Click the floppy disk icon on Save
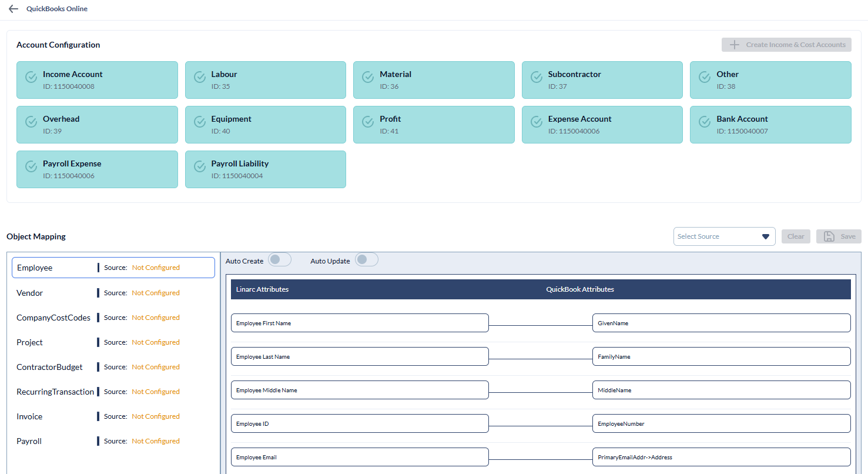This screenshot has width=868, height=474. tap(829, 236)
